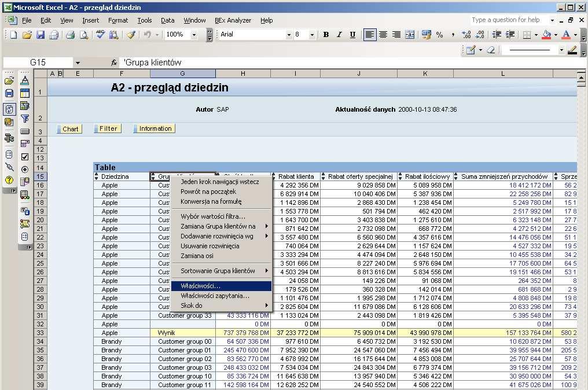The image size is (588, 390).
Task: Expand the Font Color dropdown arrow
Action: 575,35
